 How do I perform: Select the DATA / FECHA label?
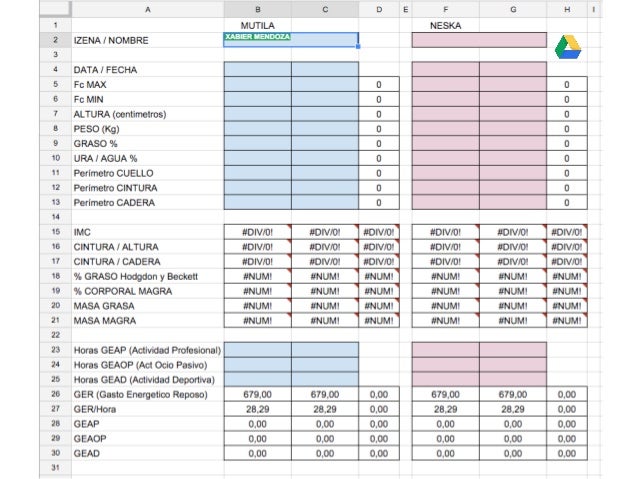tap(105, 70)
